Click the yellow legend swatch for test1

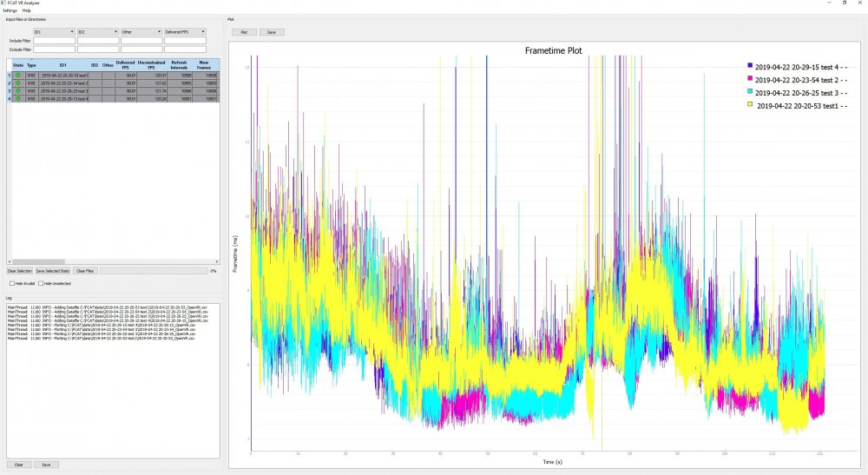(752, 105)
